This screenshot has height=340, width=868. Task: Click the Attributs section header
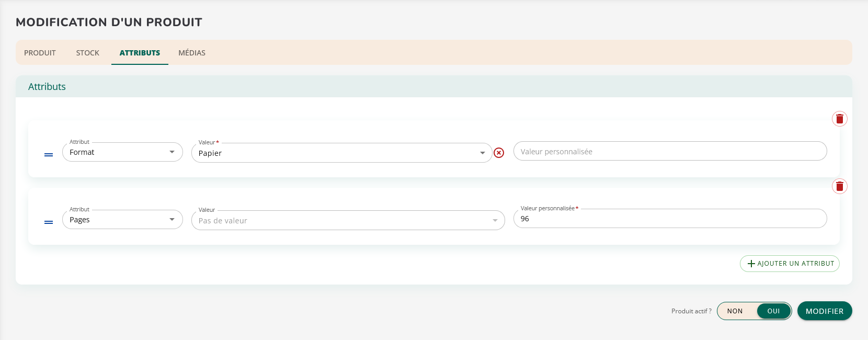47,87
